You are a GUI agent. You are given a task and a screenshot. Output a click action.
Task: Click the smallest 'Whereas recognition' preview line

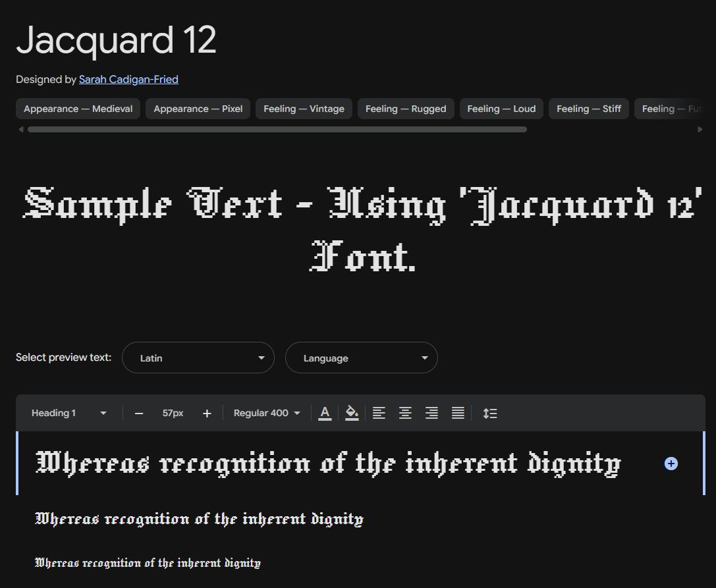click(148, 563)
